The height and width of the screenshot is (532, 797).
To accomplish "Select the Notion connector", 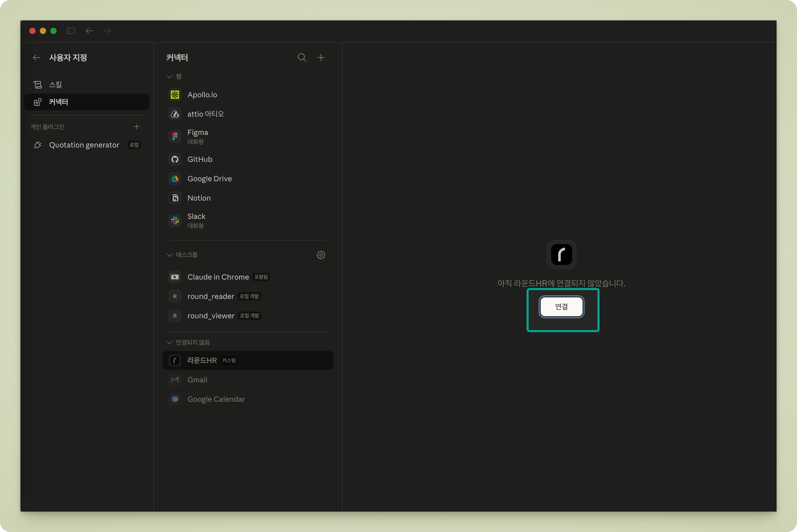I will click(199, 198).
